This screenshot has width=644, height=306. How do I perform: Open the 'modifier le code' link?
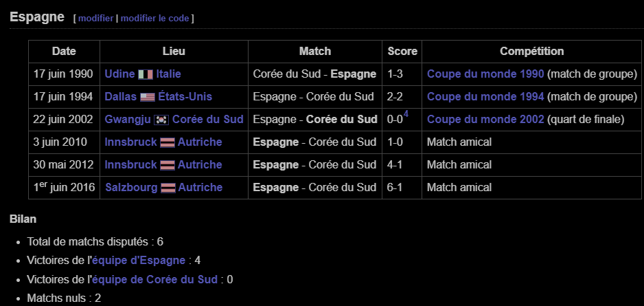click(x=155, y=18)
